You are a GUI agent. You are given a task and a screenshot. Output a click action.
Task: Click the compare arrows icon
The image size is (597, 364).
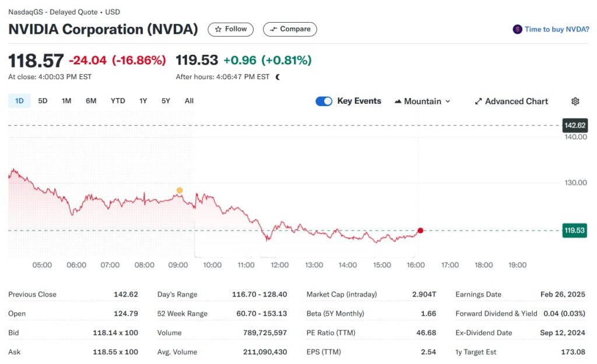coord(272,29)
